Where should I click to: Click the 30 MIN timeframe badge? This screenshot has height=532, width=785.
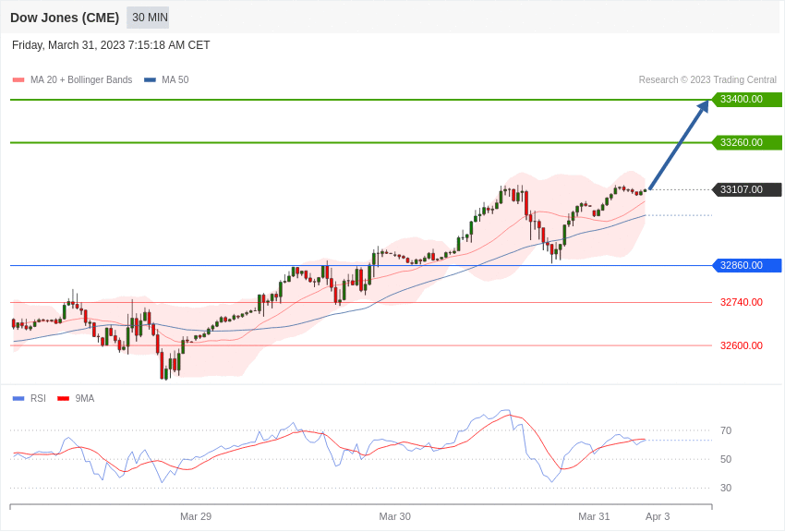coord(148,18)
